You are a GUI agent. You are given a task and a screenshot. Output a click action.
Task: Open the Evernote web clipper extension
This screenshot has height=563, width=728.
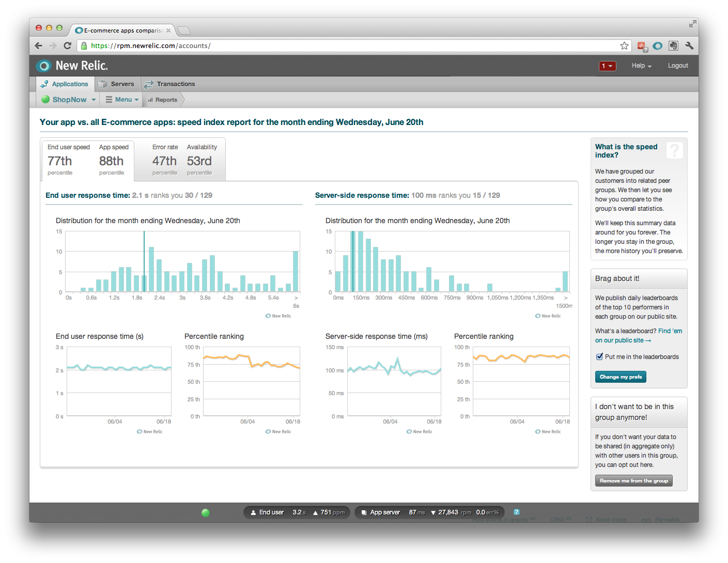point(673,46)
